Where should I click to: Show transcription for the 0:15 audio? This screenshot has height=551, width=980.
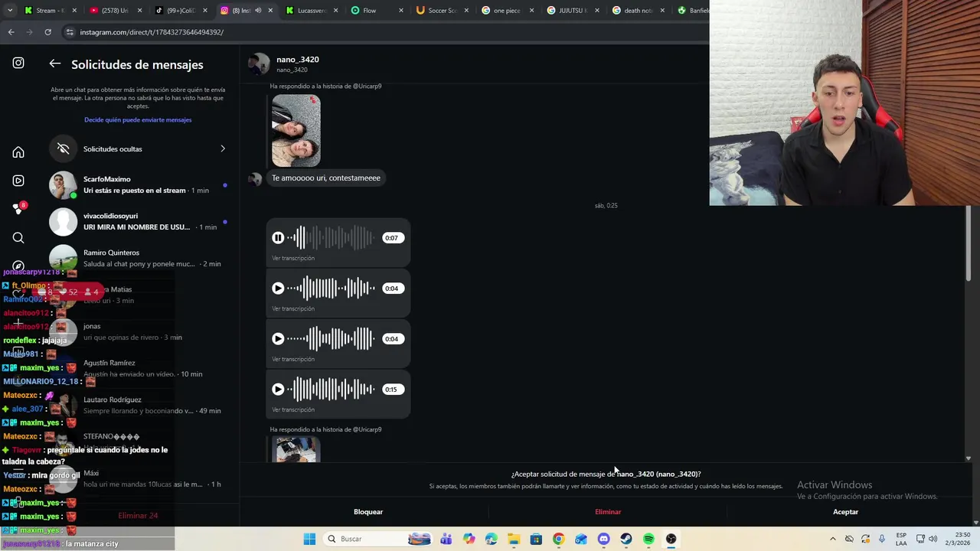293,409
